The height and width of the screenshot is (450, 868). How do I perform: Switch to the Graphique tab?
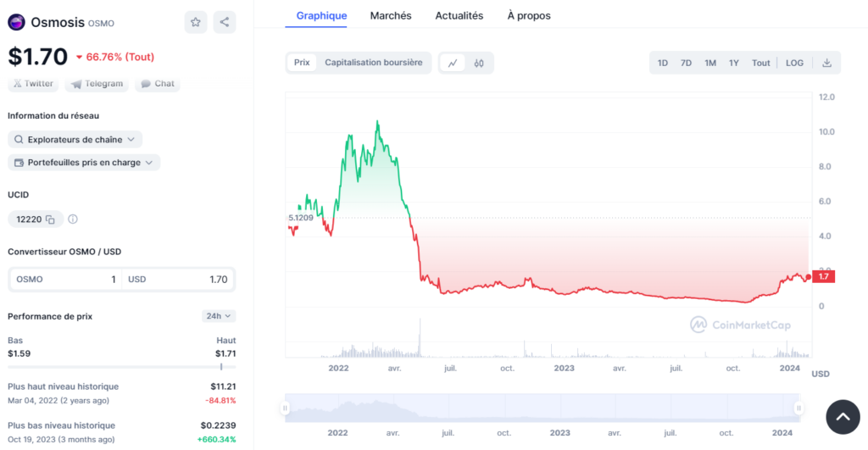[321, 15]
